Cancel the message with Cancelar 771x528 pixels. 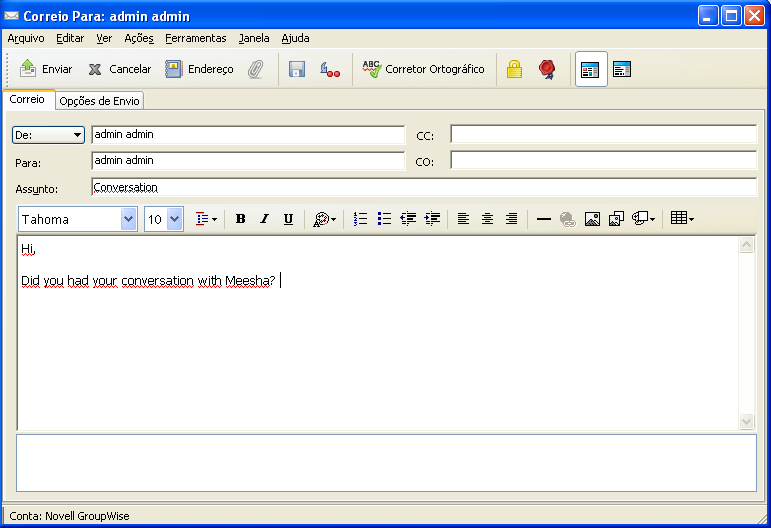point(119,69)
